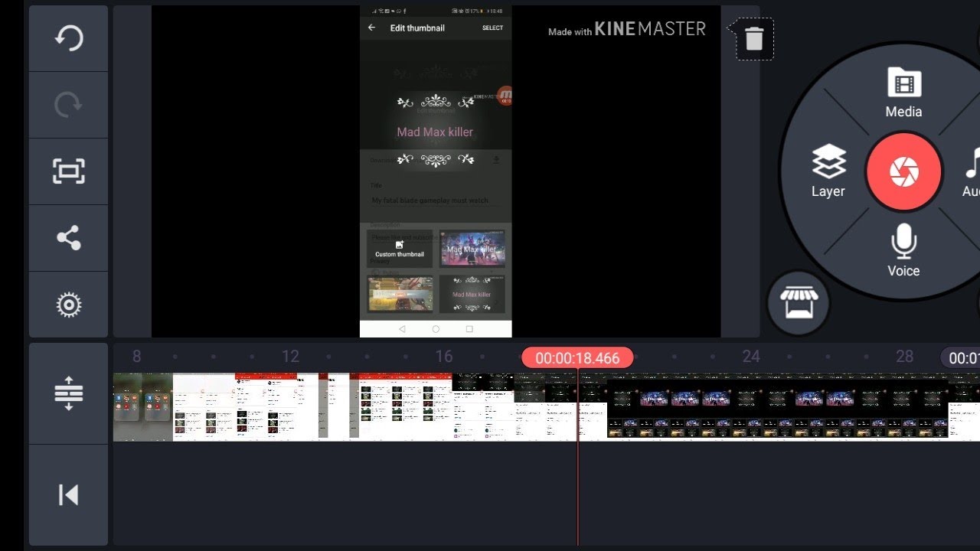Image resolution: width=980 pixels, height=551 pixels.
Task: Tap the download icon in preview
Action: point(496,160)
